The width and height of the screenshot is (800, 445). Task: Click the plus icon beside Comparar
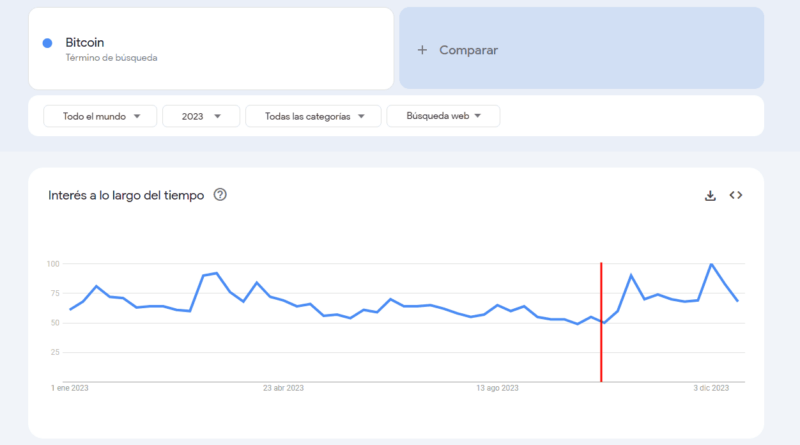[422, 50]
